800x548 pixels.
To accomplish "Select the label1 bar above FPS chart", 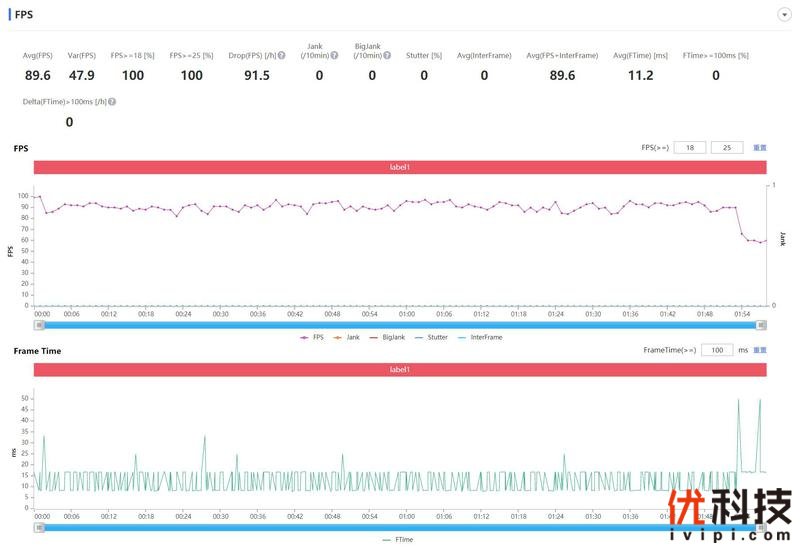I will [x=400, y=167].
